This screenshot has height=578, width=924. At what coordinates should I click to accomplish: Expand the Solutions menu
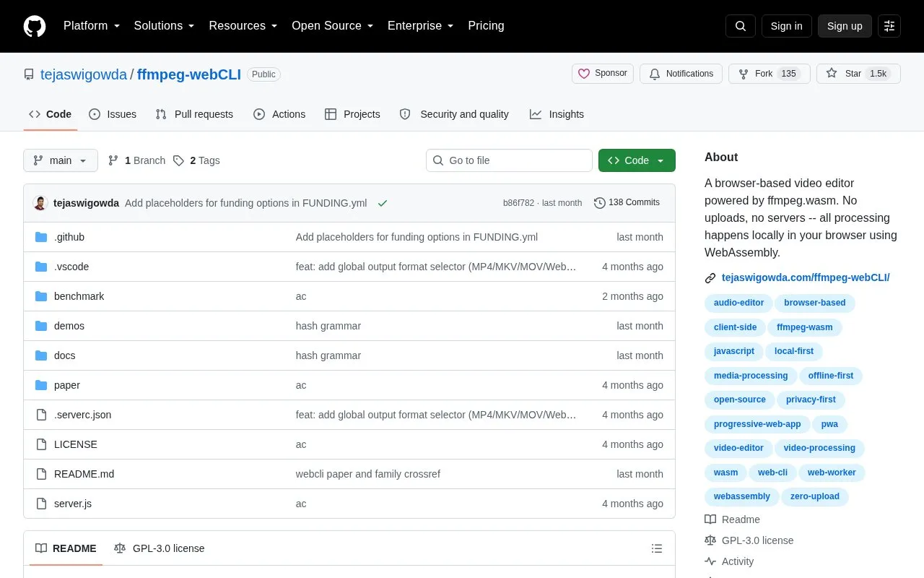165,26
